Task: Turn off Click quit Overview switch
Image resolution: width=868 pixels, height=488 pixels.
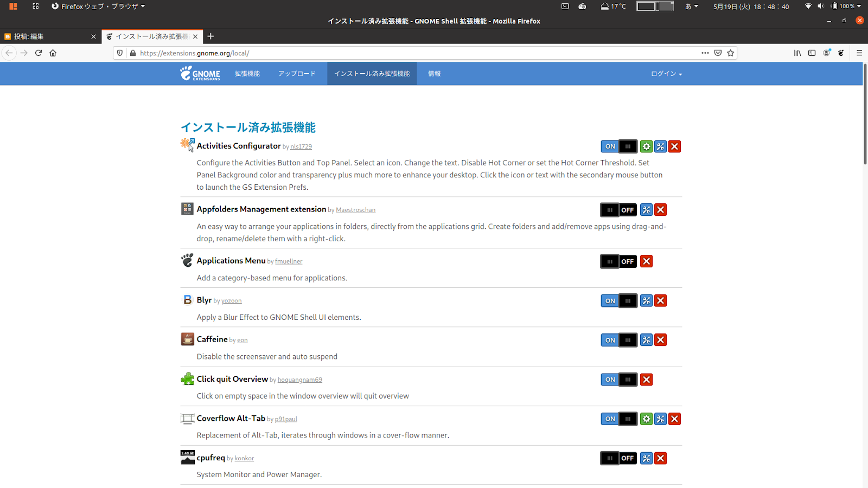Action: (x=619, y=380)
